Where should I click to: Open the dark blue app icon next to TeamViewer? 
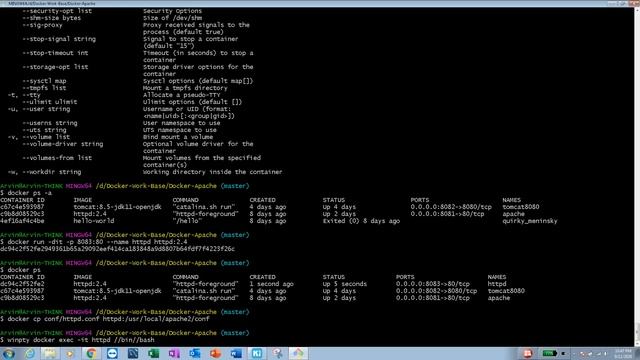(133, 353)
